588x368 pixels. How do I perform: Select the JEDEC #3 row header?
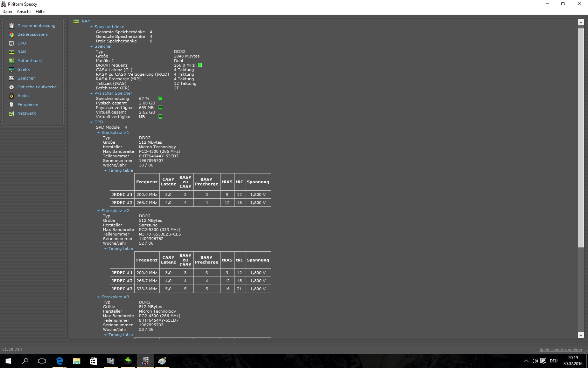122,289
